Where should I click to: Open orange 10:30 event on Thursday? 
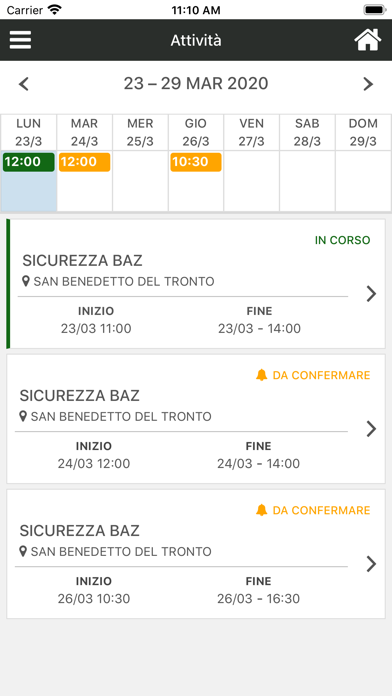pos(196,162)
